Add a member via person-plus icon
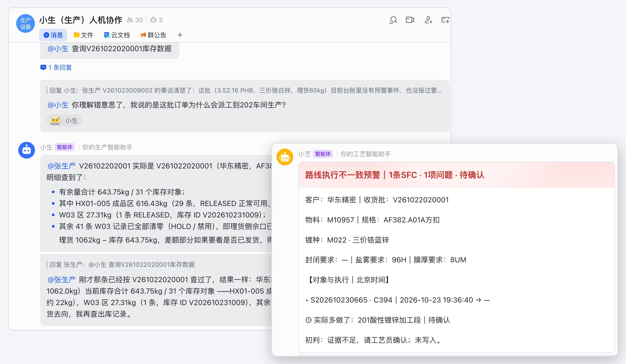The height and width of the screenshot is (364, 626). [x=428, y=20]
